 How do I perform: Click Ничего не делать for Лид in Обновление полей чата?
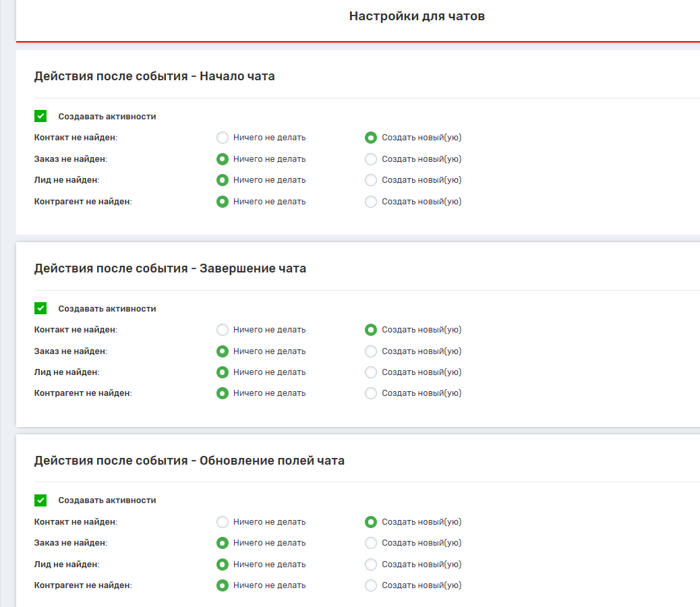[223, 565]
